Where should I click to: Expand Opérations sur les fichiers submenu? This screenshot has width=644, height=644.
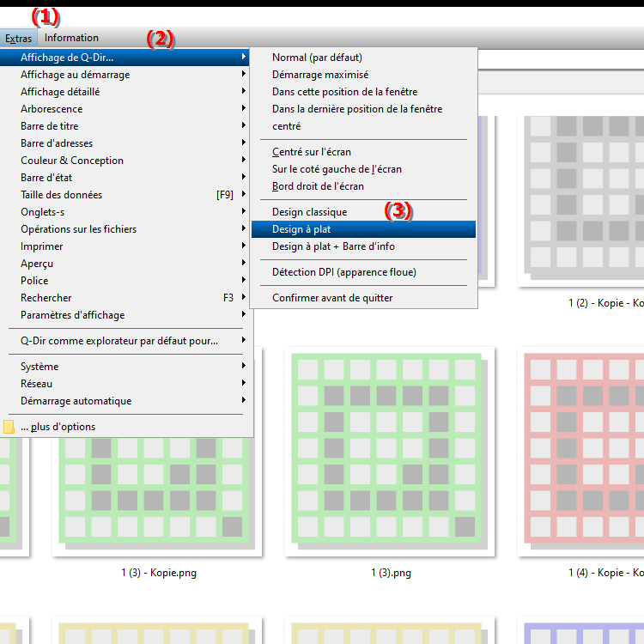(125, 229)
